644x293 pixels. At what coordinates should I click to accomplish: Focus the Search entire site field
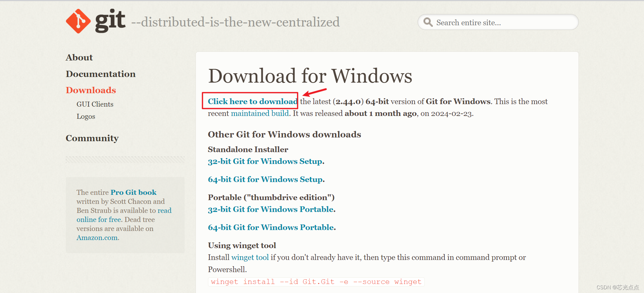[498, 22]
